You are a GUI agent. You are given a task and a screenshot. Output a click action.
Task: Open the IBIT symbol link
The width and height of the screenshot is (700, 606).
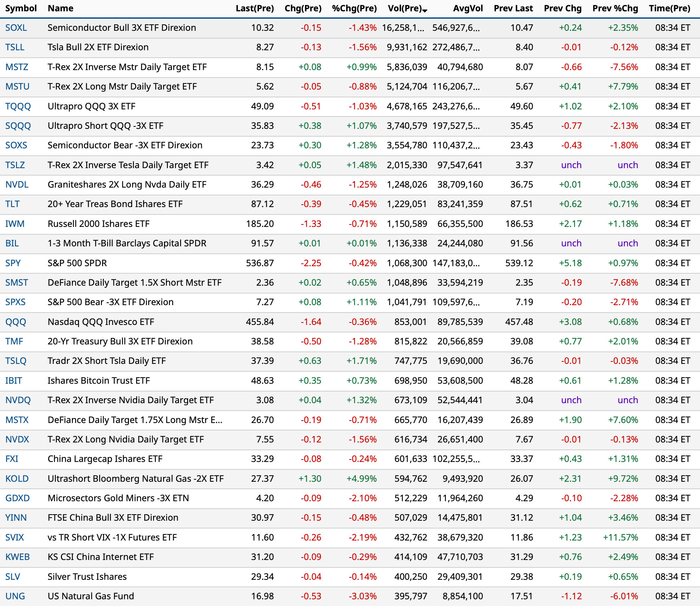pyautogui.click(x=14, y=381)
